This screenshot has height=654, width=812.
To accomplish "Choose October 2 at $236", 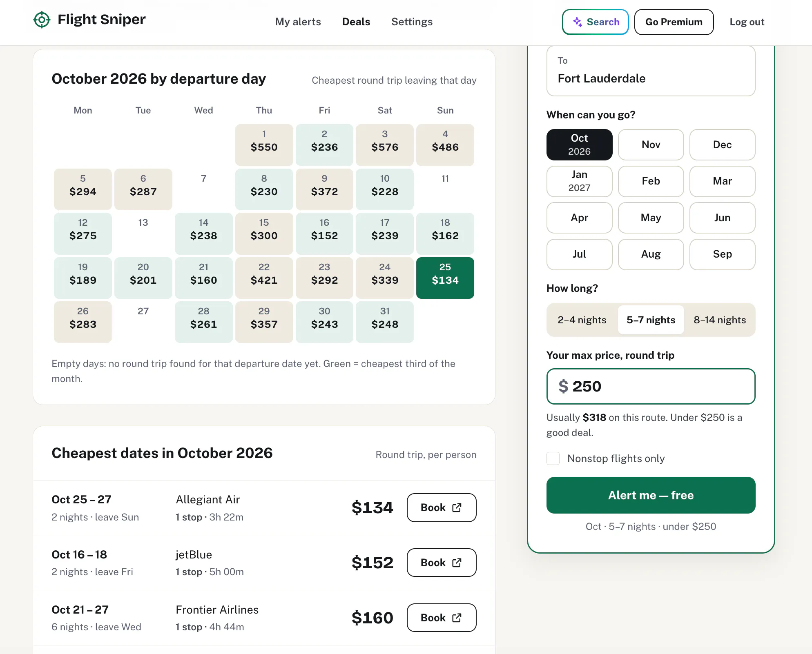I will click(x=324, y=145).
